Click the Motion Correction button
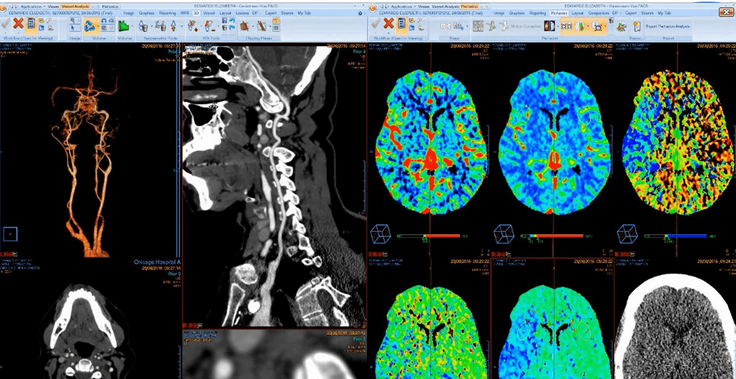 [526, 26]
